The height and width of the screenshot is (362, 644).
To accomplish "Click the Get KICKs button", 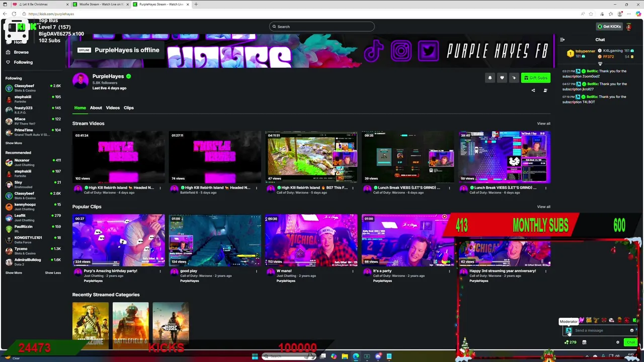I will (609, 27).
